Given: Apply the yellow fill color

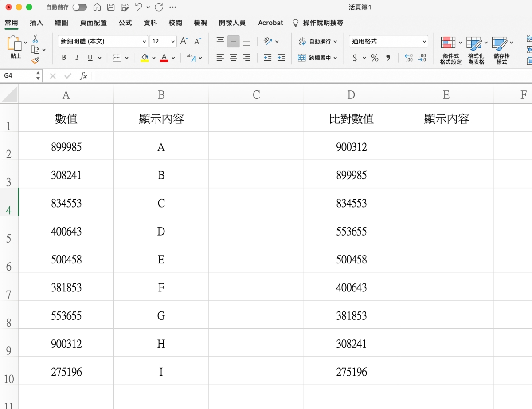Looking at the screenshot, I should (x=145, y=58).
